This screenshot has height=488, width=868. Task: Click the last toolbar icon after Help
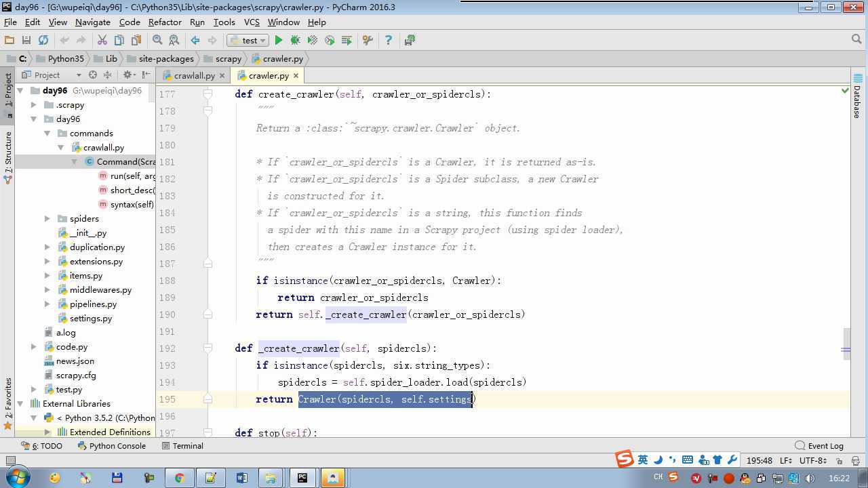410,41
